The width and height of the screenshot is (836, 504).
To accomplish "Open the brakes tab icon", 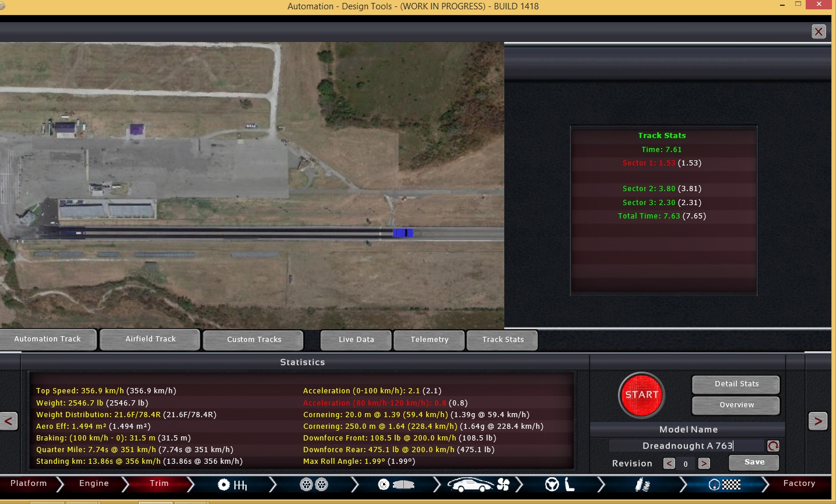I will (x=396, y=485).
